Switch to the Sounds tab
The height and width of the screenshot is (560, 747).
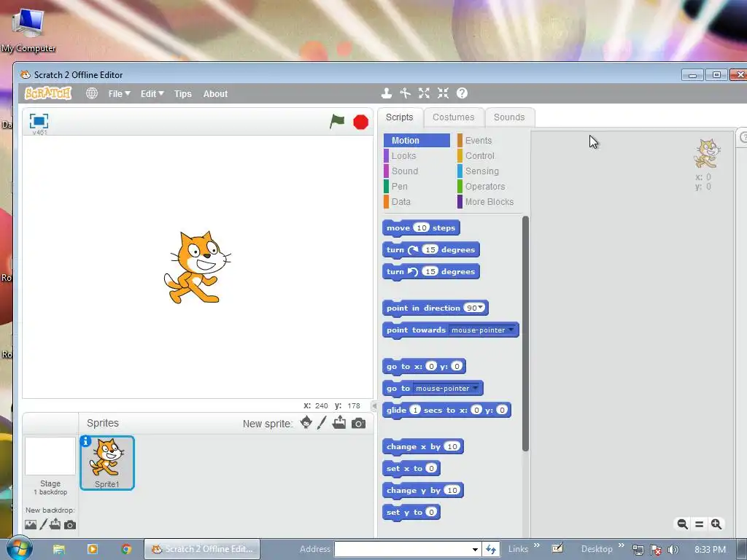(x=509, y=117)
